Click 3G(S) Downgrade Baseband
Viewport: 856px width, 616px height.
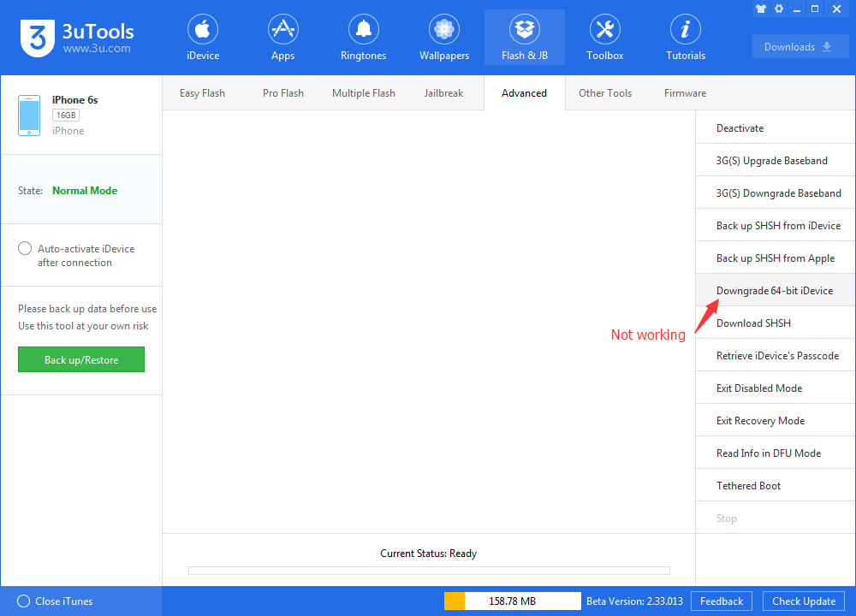click(x=776, y=193)
